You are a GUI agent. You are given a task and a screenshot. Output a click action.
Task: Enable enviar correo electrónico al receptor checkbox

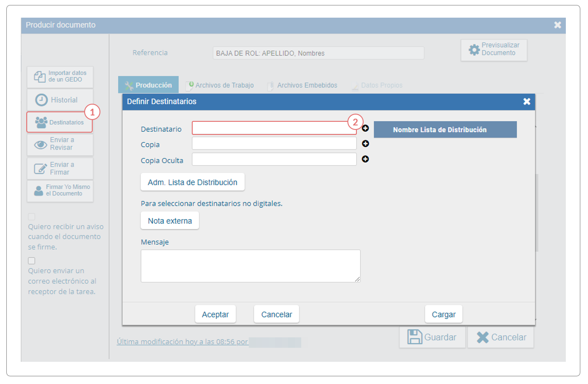point(32,261)
